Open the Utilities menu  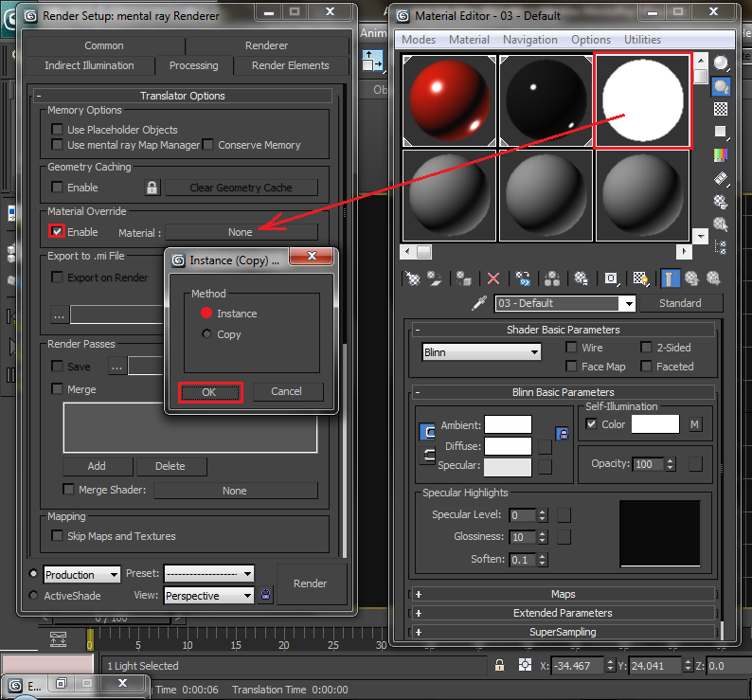click(x=642, y=40)
